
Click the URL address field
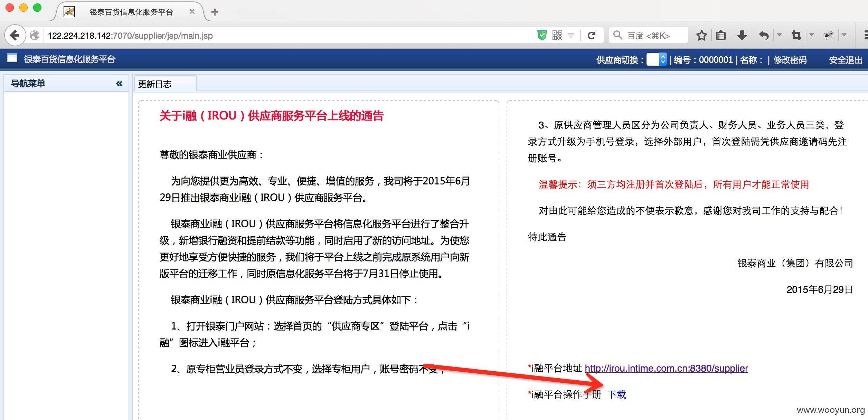pyautogui.click(x=290, y=36)
